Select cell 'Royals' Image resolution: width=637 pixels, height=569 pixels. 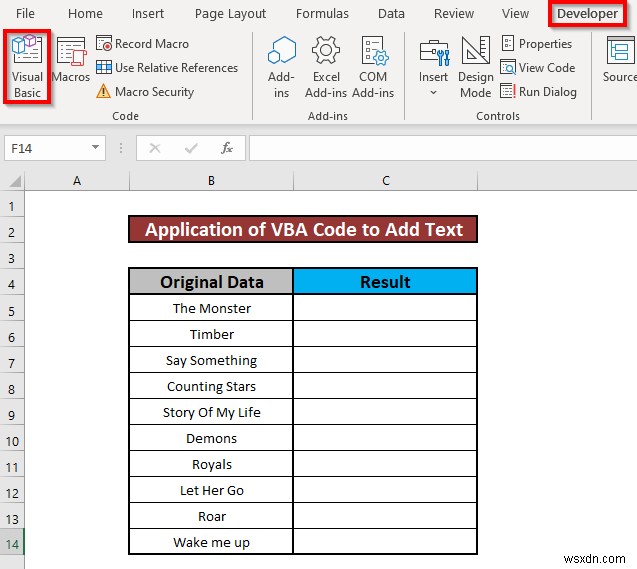211,464
